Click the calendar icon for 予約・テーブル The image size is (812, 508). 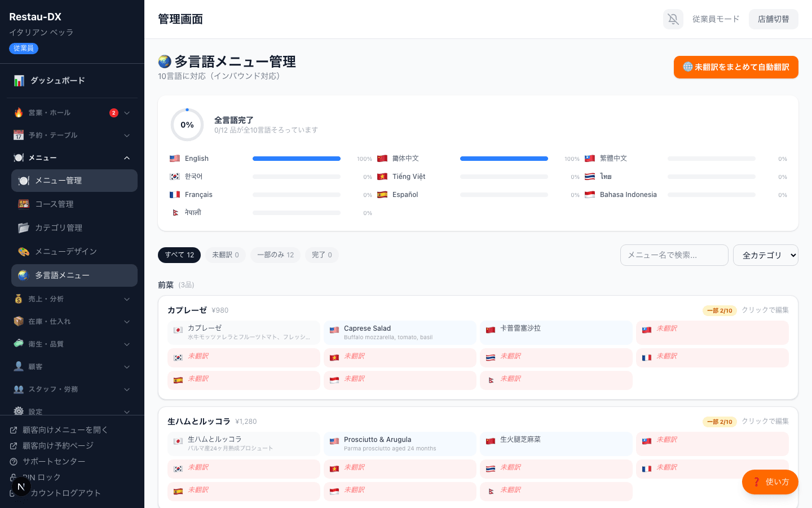(19, 135)
